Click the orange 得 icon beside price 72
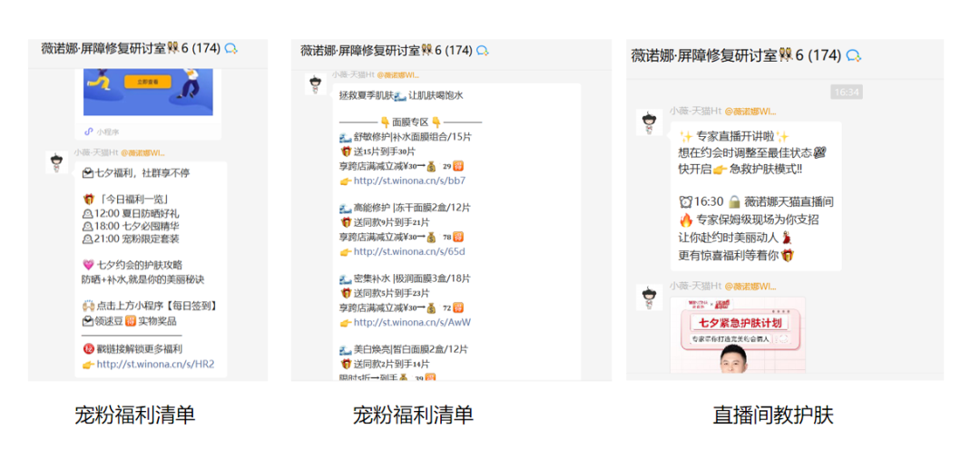 [x=458, y=308]
